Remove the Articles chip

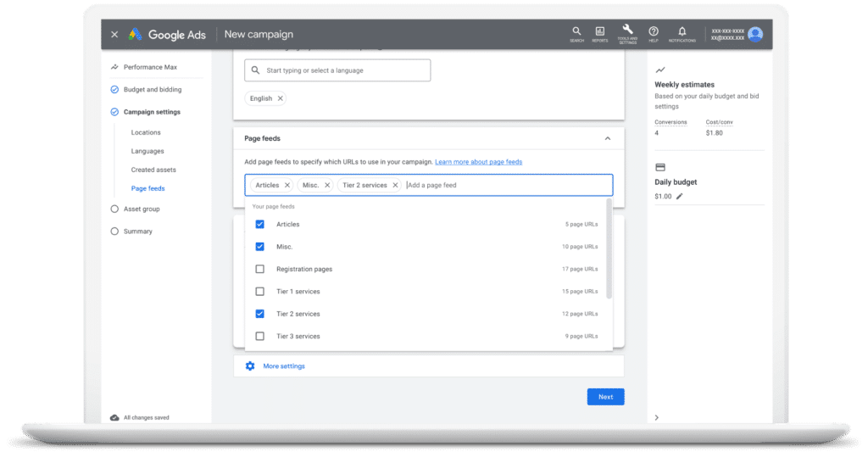pos(287,185)
